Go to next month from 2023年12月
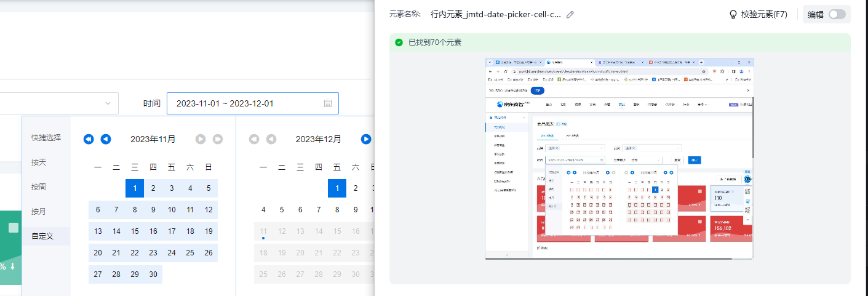868x296 pixels. click(366, 139)
